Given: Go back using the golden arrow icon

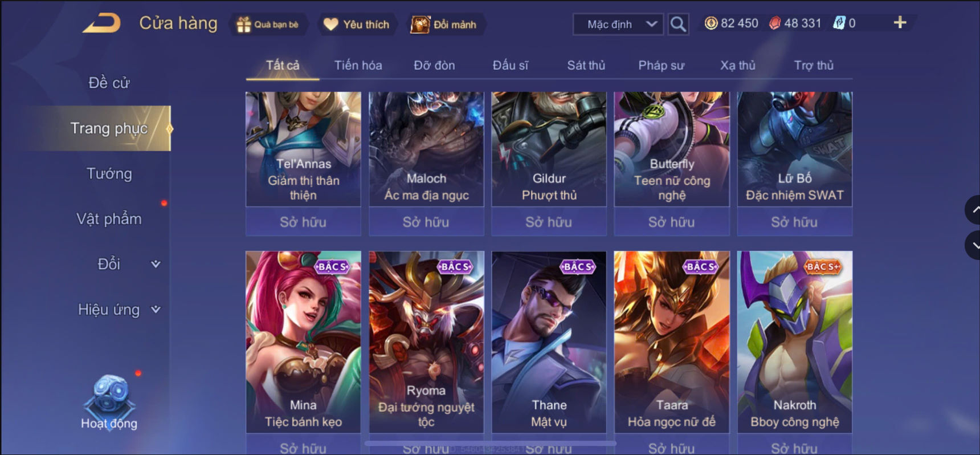Looking at the screenshot, I should click(x=101, y=23).
